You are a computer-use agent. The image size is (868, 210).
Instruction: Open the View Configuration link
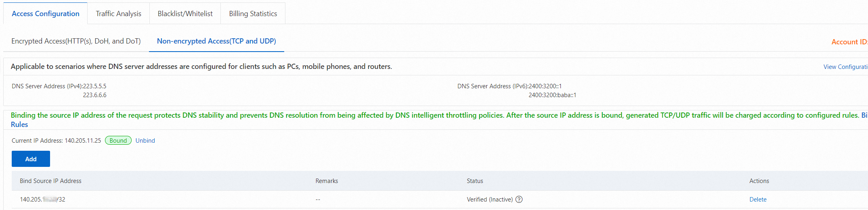845,67
